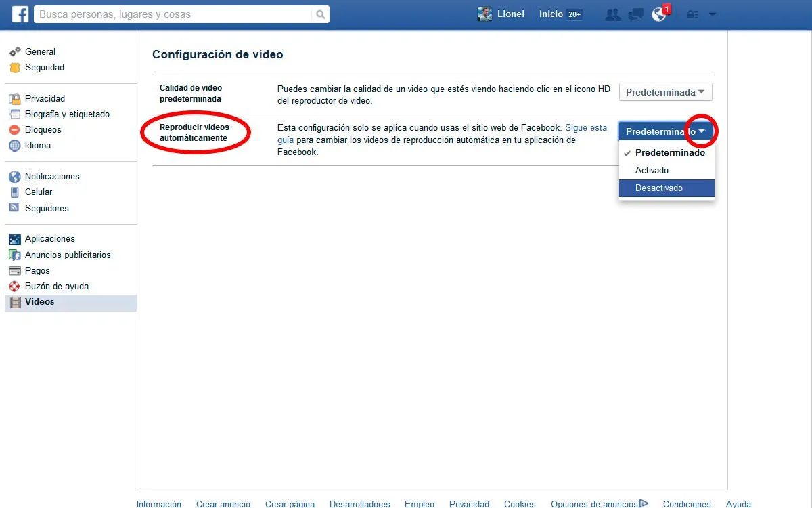
Task: Click the search magnifier icon
Action: (x=320, y=14)
